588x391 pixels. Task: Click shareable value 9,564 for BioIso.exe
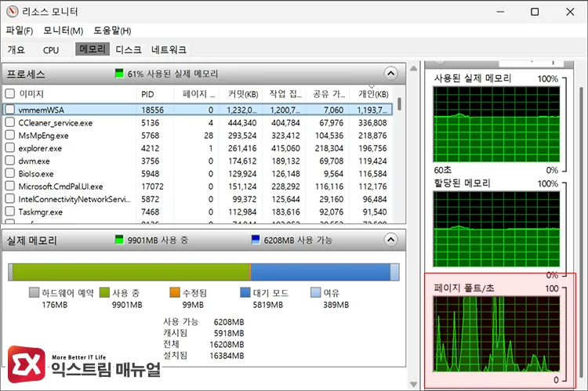pyautogui.click(x=334, y=174)
